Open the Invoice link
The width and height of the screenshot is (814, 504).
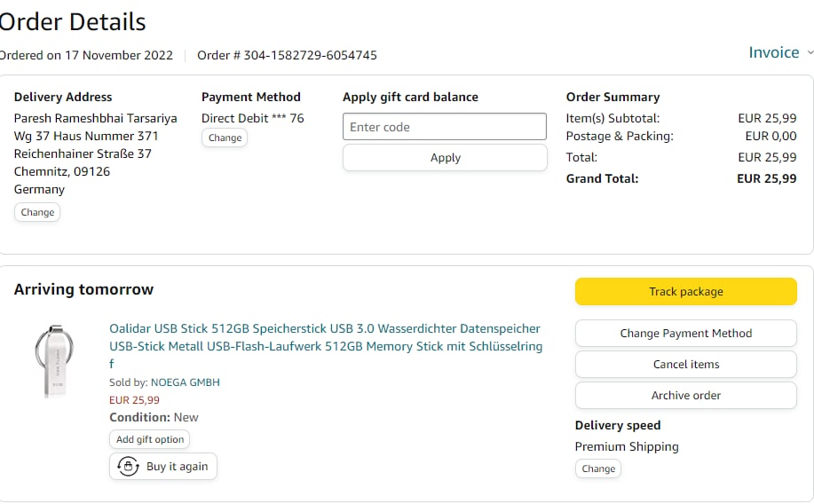(x=773, y=52)
